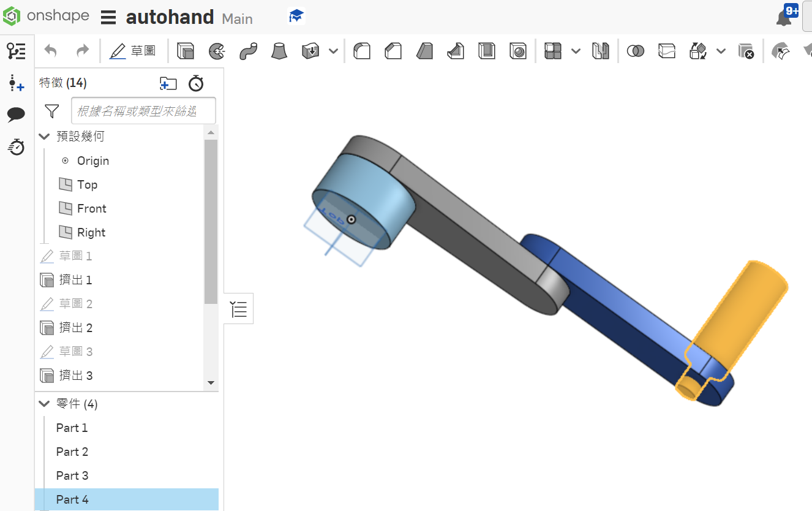The image size is (812, 511).
Task: Toggle the comments panel speech bubble
Action: (17, 115)
